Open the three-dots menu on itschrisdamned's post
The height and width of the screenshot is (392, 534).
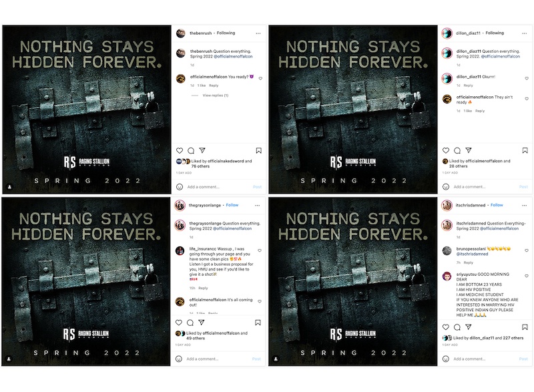click(524, 206)
